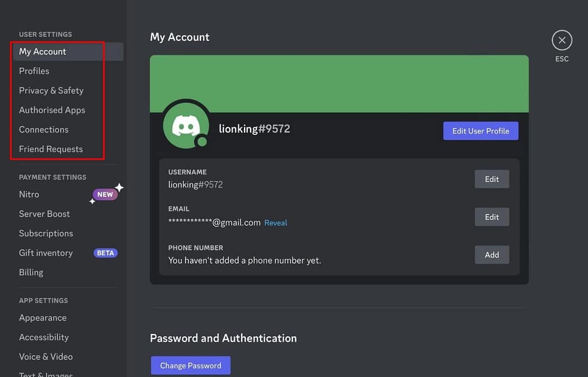Reveal the hidden email address
The height and width of the screenshot is (377, 588).
(x=276, y=223)
